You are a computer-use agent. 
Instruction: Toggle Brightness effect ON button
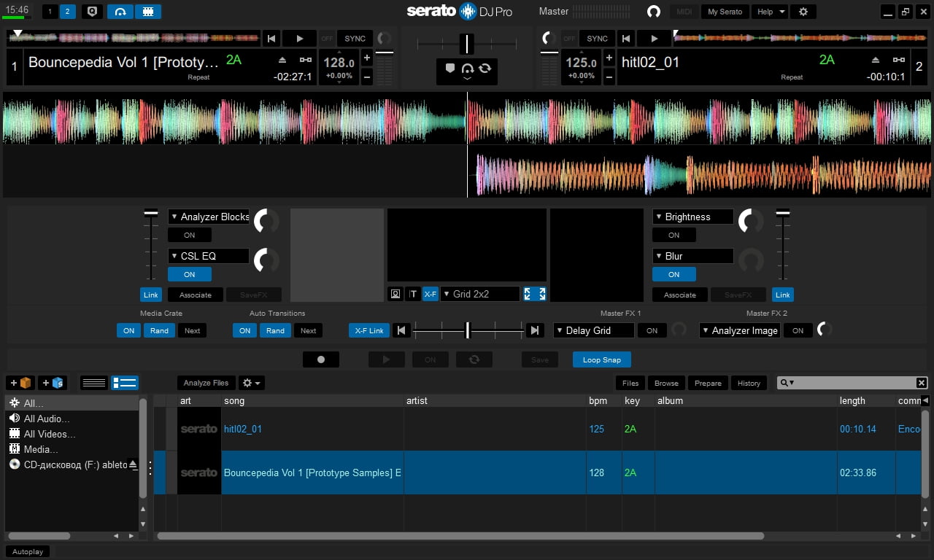(x=674, y=235)
